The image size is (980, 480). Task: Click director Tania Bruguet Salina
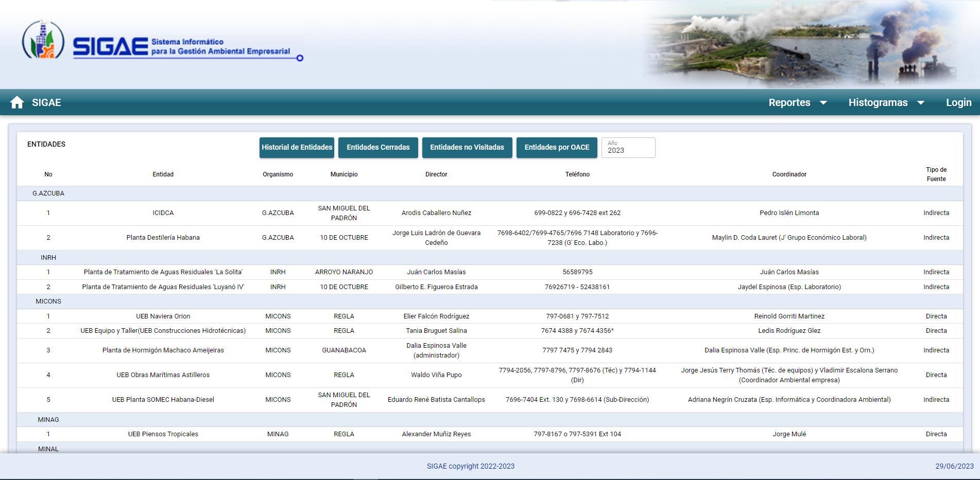pos(436,331)
